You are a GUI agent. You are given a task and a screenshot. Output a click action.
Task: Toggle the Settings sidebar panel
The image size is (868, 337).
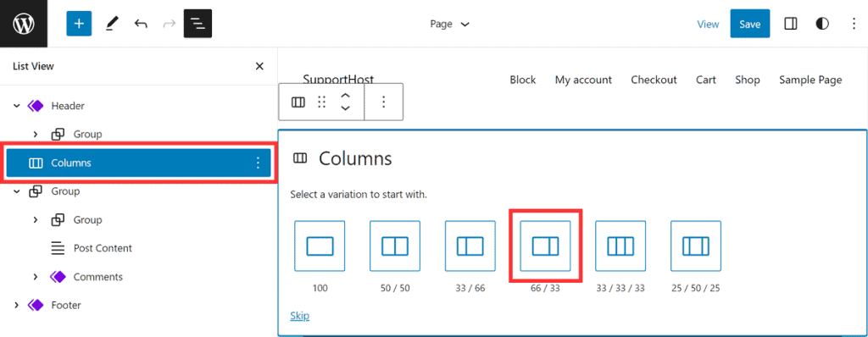(x=791, y=24)
